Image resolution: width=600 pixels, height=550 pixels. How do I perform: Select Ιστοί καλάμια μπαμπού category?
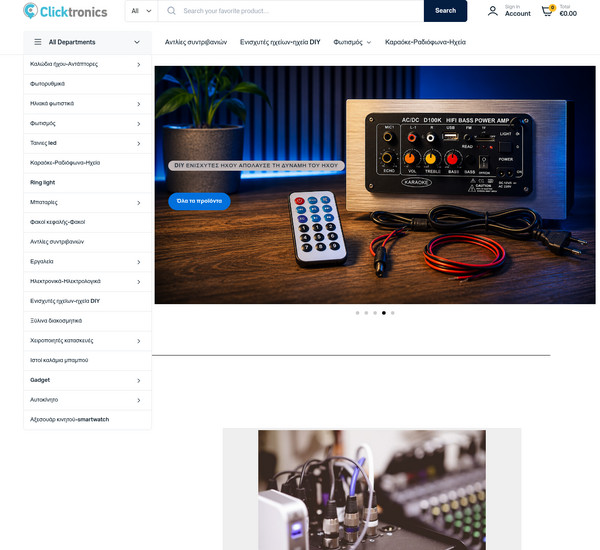coord(87,360)
